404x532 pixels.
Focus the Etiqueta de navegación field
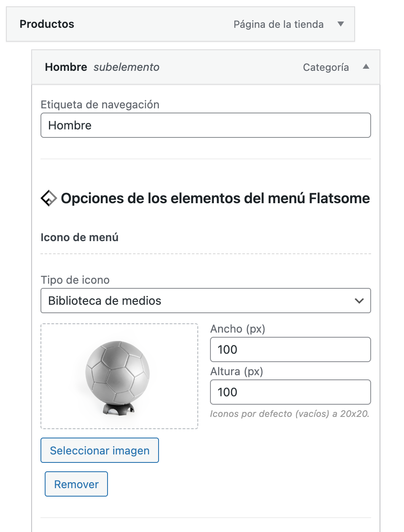(x=205, y=125)
